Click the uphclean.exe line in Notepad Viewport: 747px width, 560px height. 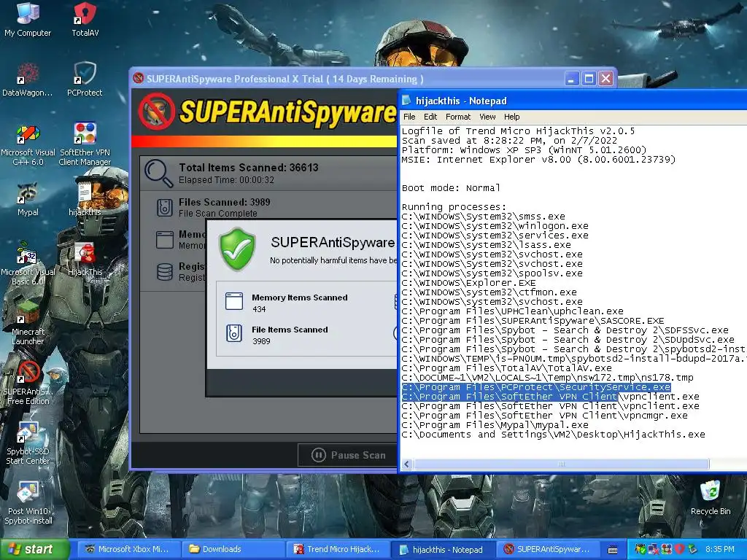[x=513, y=311]
